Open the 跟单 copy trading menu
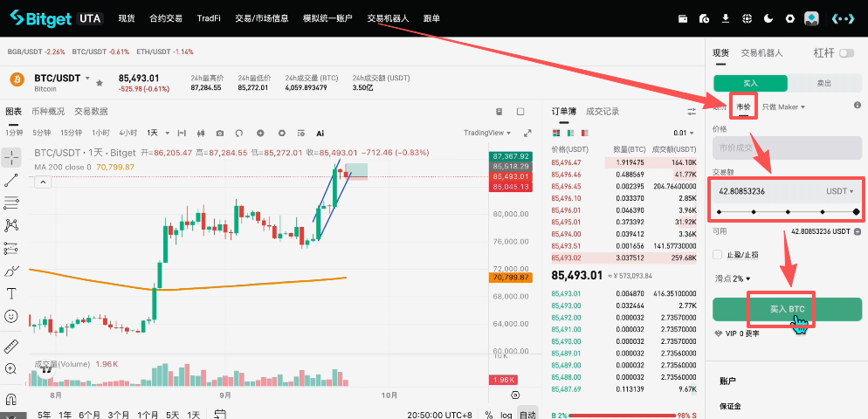Image resolution: width=868 pixels, height=419 pixels. [x=431, y=18]
